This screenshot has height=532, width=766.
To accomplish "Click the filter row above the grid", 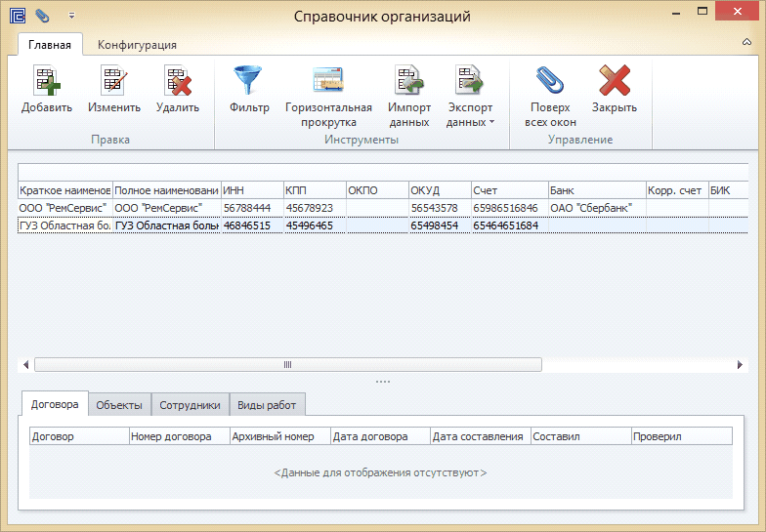I will pos(383,172).
